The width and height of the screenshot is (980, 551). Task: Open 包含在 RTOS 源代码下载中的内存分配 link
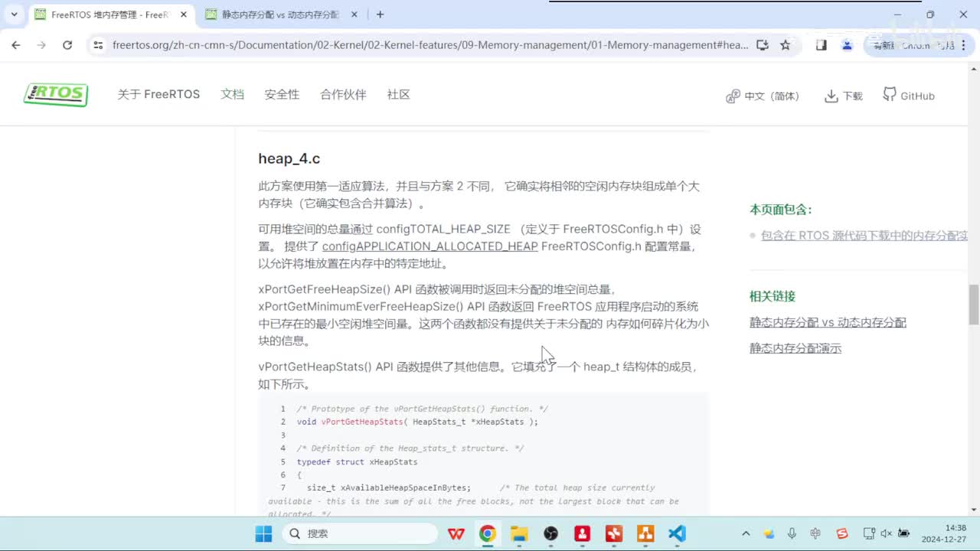tap(864, 236)
